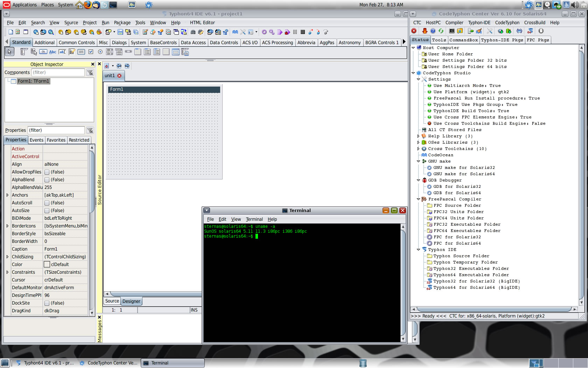The height and width of the screenshot is (368, 588).
Task: Collapse the GNU make tree node
Action: coord(418,161)
